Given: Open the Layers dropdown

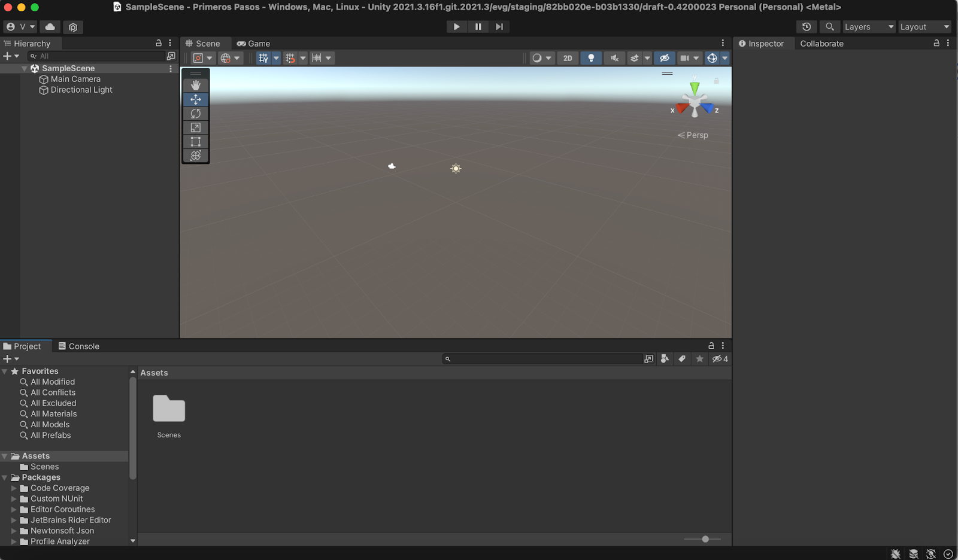Looking at the screenshot, I should pyautogui.click(x=869, y=27).
